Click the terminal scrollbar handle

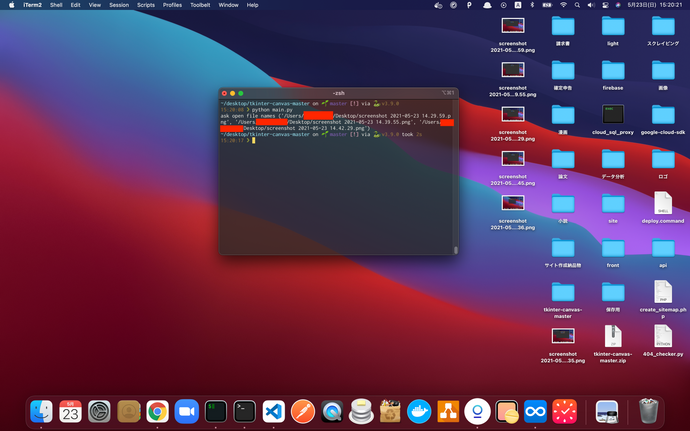455,250
